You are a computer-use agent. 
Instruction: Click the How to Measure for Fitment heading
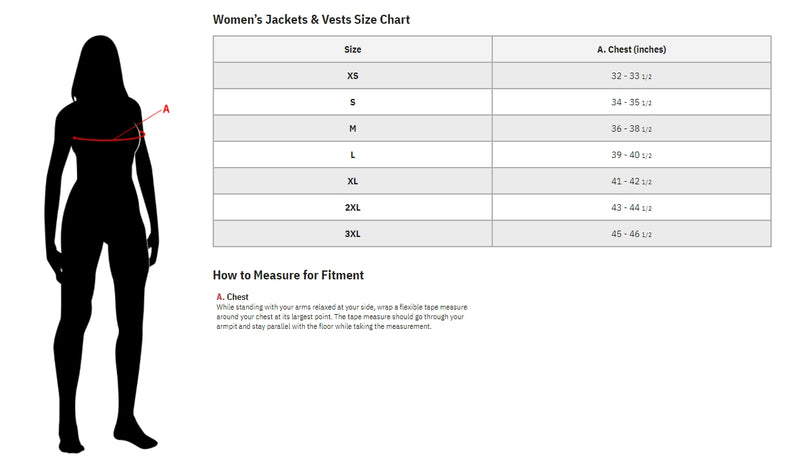click(x=288, y=274)
